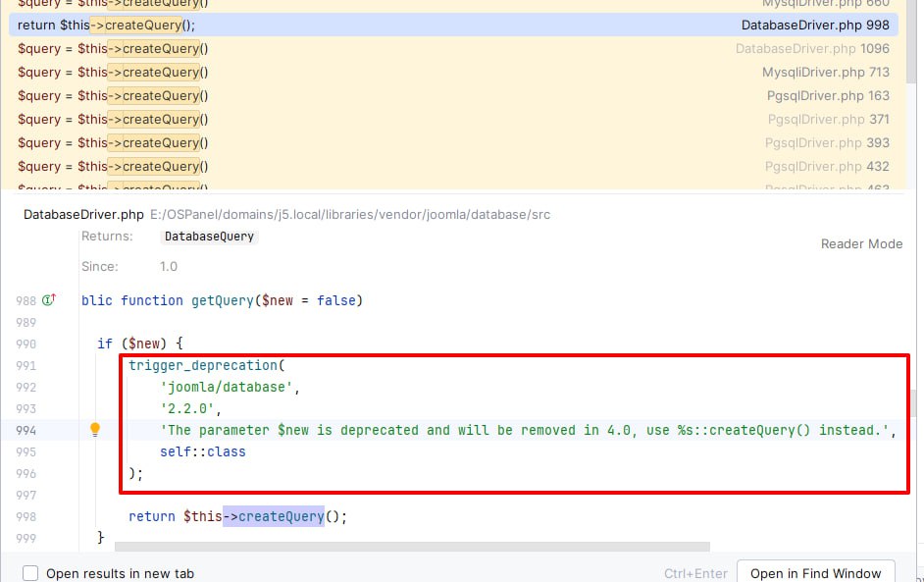Click trigger_deprecation call on line 991
This screenshot has width=924, height=582.
click(x=203, y=365)
